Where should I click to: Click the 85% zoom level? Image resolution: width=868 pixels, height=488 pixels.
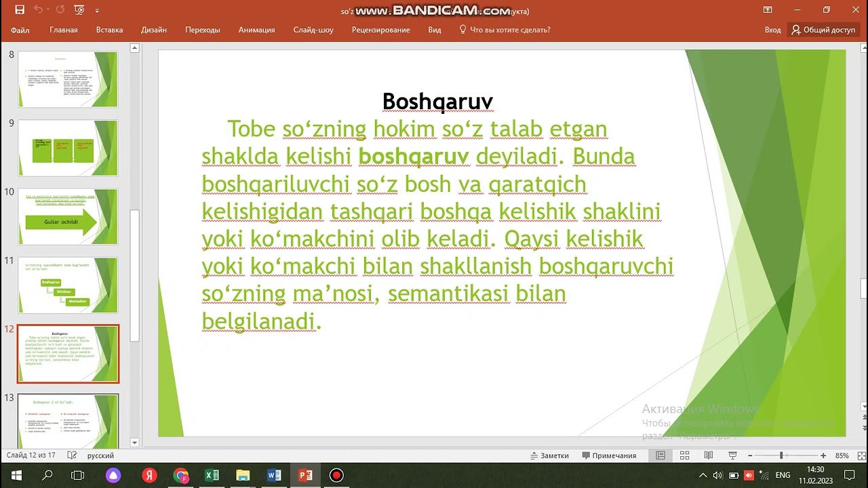(x=842, y=455)
